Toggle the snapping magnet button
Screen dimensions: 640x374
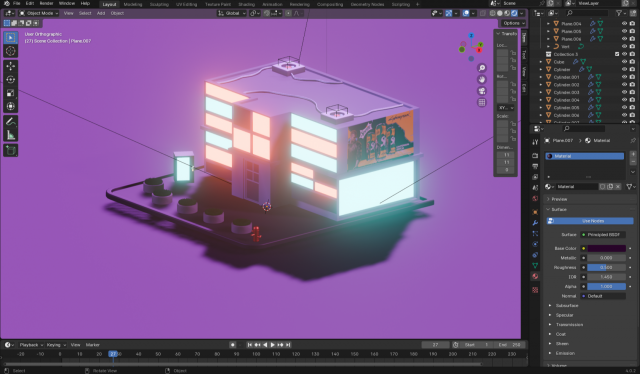(x=267, y=13)
